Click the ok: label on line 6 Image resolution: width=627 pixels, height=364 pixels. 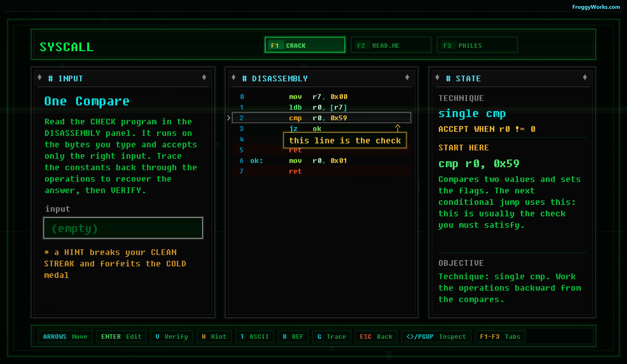point(257,161)
